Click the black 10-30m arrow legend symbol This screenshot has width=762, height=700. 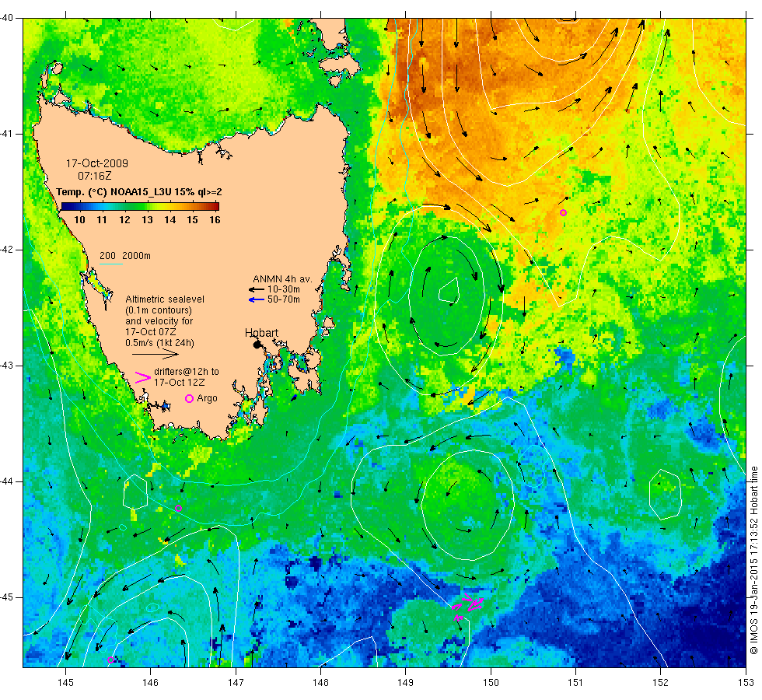coord(256,289)
